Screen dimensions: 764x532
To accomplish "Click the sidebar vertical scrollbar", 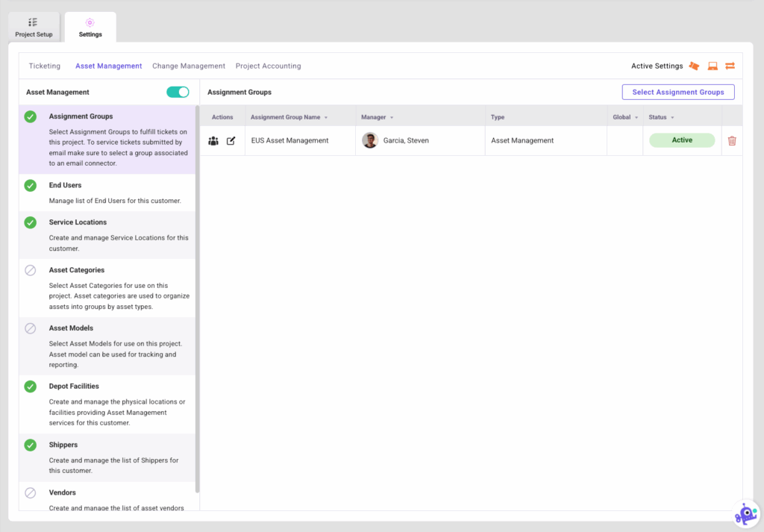I will coord(197,298).
